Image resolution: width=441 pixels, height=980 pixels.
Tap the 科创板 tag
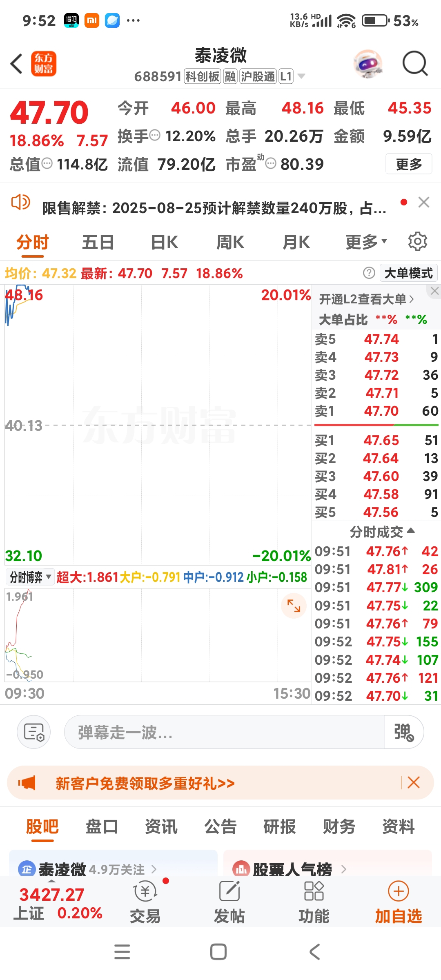pyautogui.click(x=203, y=76)
